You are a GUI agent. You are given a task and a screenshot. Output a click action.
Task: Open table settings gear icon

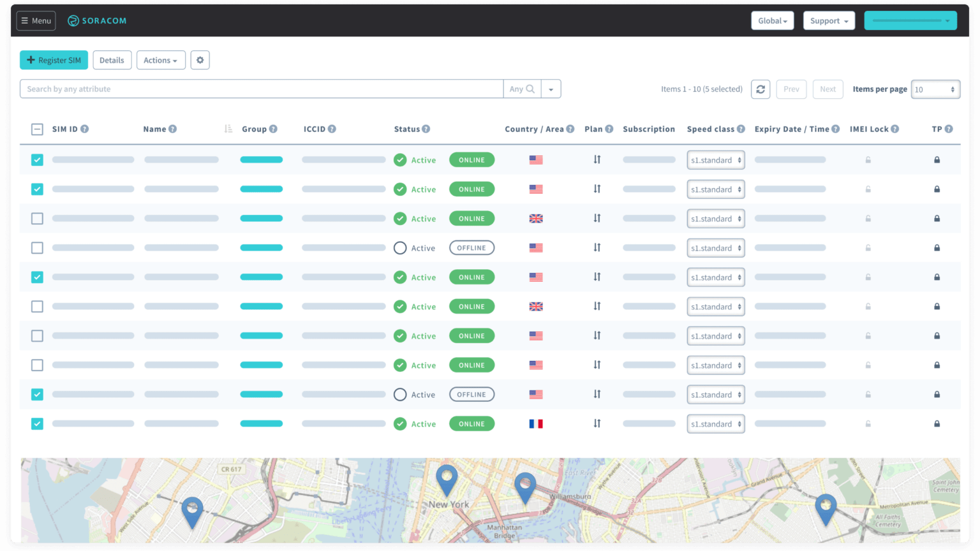pyautogui.click(x=200, y=60)
